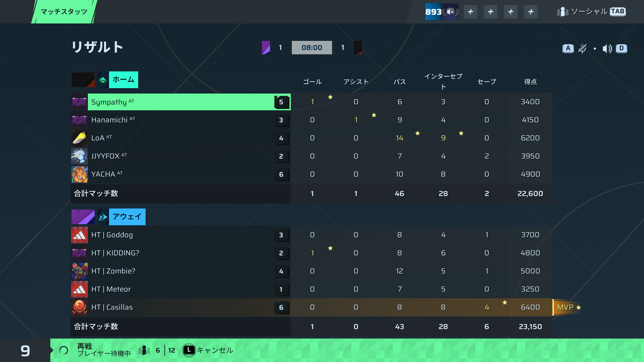
Task: Click the players waiting count icon
Action: coord(144,350)
